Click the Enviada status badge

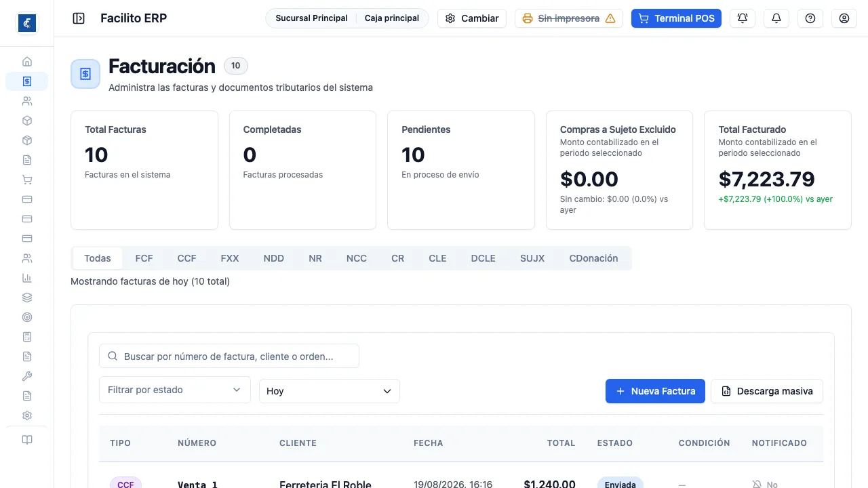click(x=620, y=484)
